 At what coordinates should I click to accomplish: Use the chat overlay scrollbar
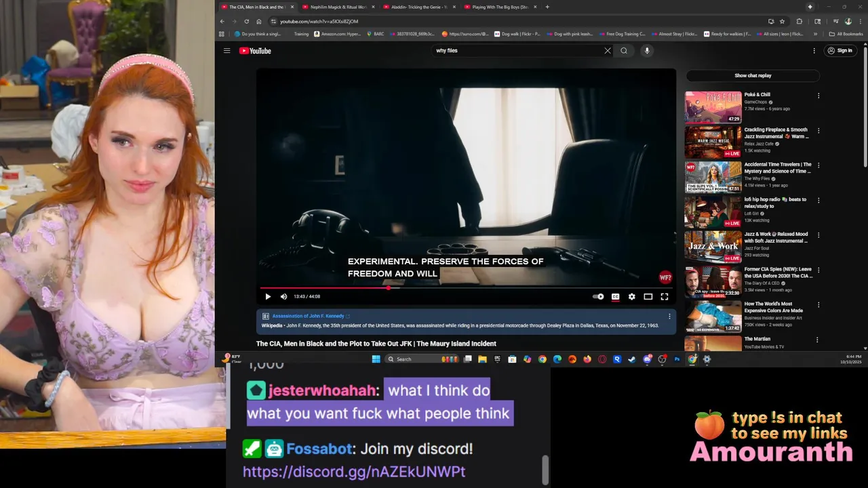[x=545, y=468]
